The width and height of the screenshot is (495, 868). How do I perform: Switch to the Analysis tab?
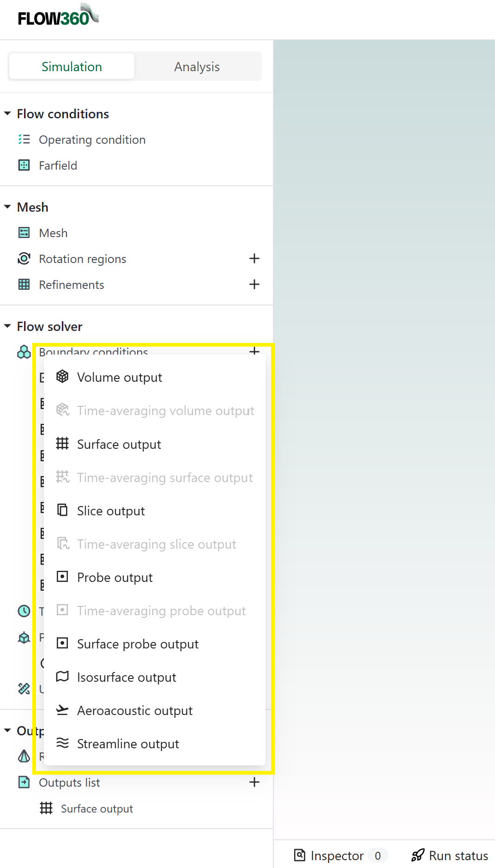197,67
